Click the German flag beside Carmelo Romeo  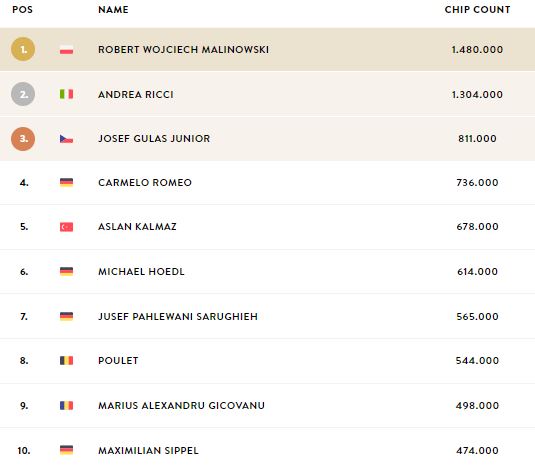point(66,182)
